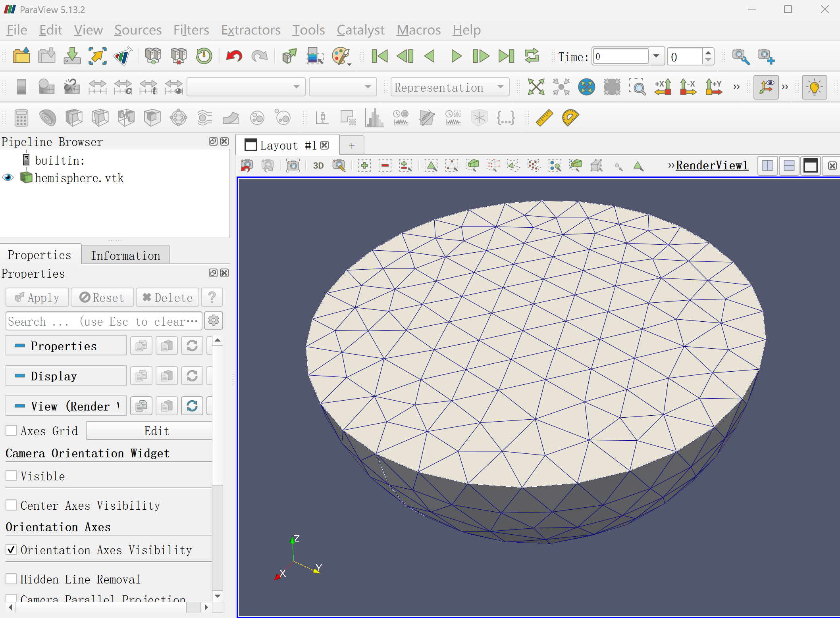
Task: Enable Hidden Line Removal checkbox
Action: tap(12, 579)
